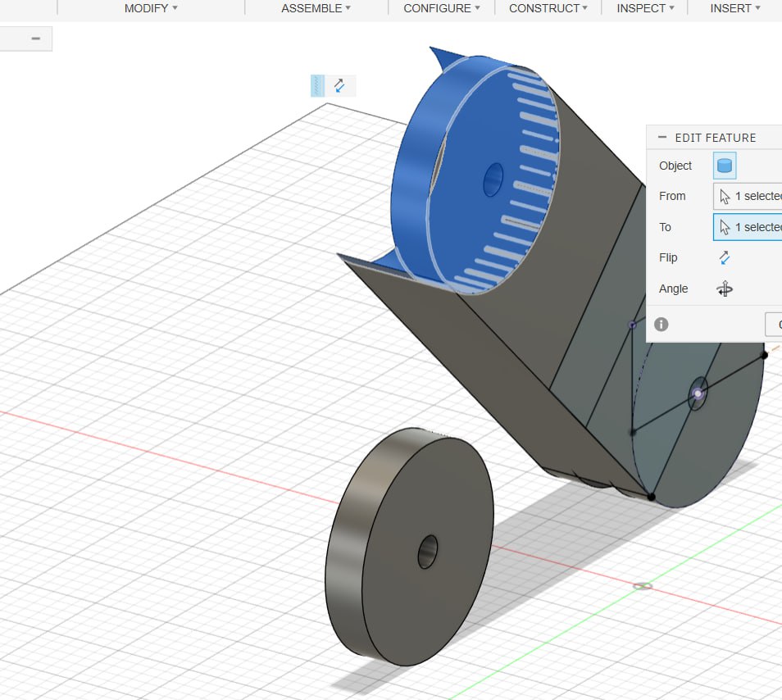782x700 pixels.
Task: Click the Flip direction icon in dialog
Action: click(725, 257)
